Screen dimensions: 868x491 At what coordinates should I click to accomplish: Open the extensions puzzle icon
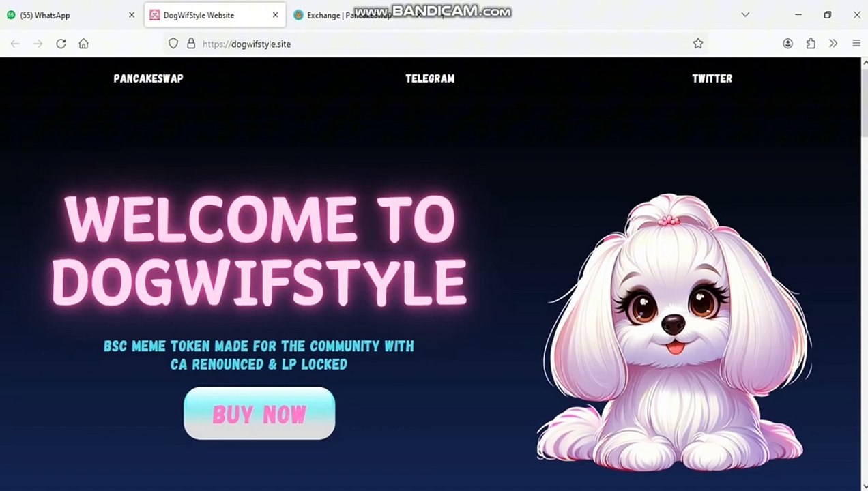pyautogui.click(x=811, y=44)
